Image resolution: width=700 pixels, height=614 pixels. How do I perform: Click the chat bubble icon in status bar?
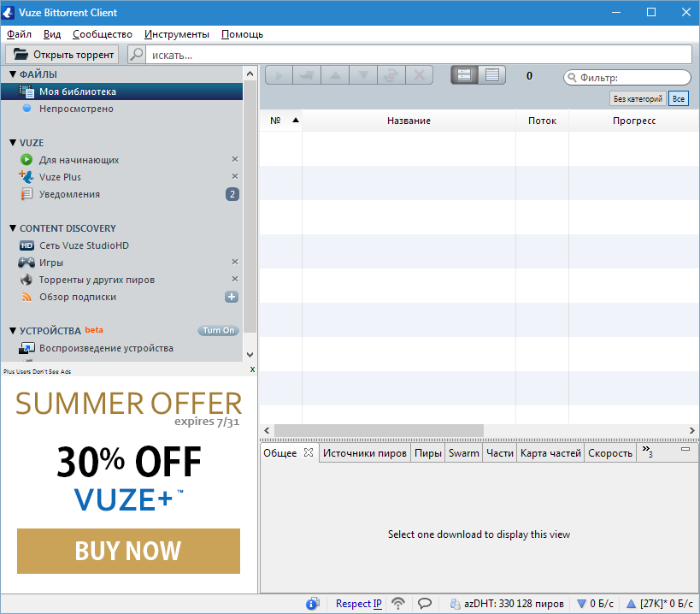(x=424, y=604)
